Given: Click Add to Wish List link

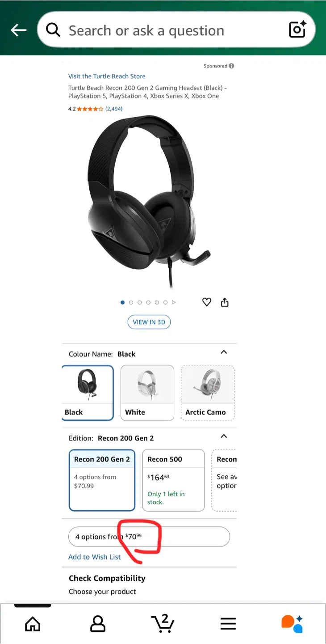Looking at the screenshot, I should click(95, 557).
